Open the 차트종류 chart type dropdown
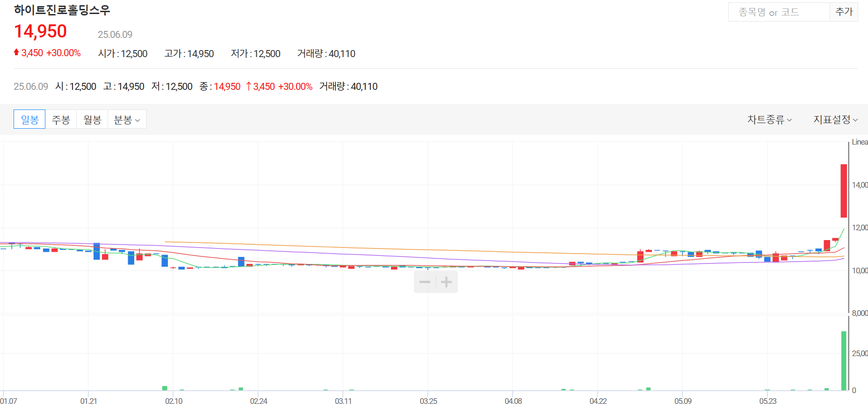868x409 pixels. [x=770, y=120]
